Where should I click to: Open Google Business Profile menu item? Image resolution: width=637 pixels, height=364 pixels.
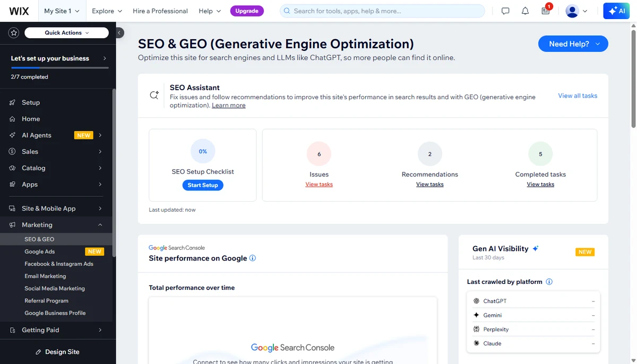(56, 313)
